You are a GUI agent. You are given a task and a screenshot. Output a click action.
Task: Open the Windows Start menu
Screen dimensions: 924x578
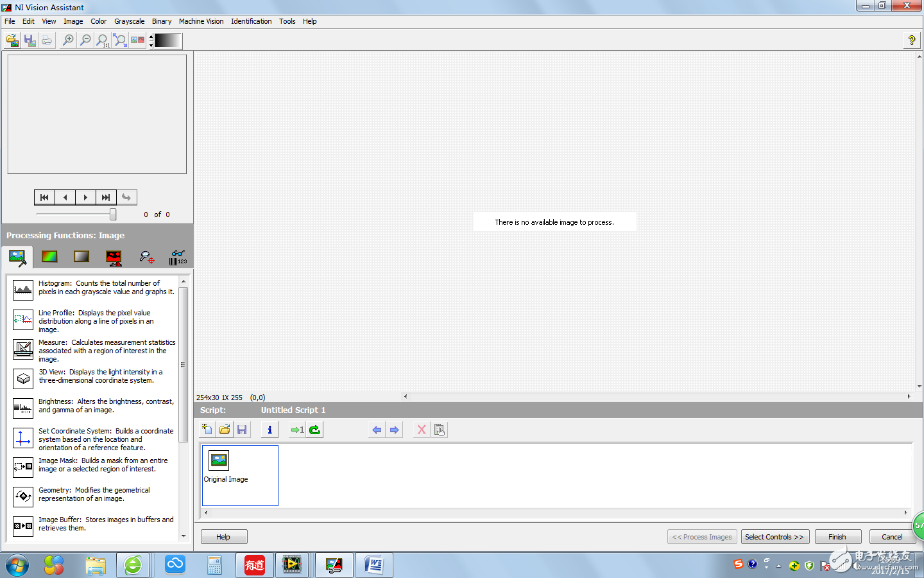click(x=17, y=565)
